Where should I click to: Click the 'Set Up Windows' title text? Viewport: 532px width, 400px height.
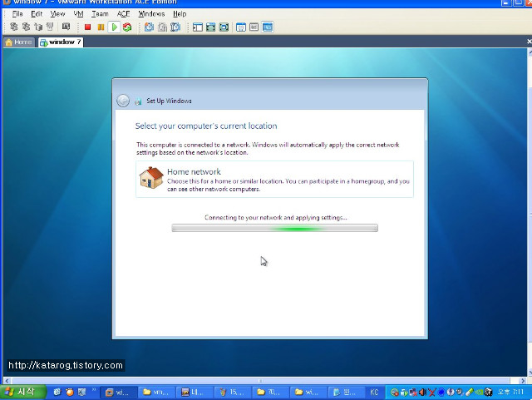pyautogui.click(x=169, y=101)
